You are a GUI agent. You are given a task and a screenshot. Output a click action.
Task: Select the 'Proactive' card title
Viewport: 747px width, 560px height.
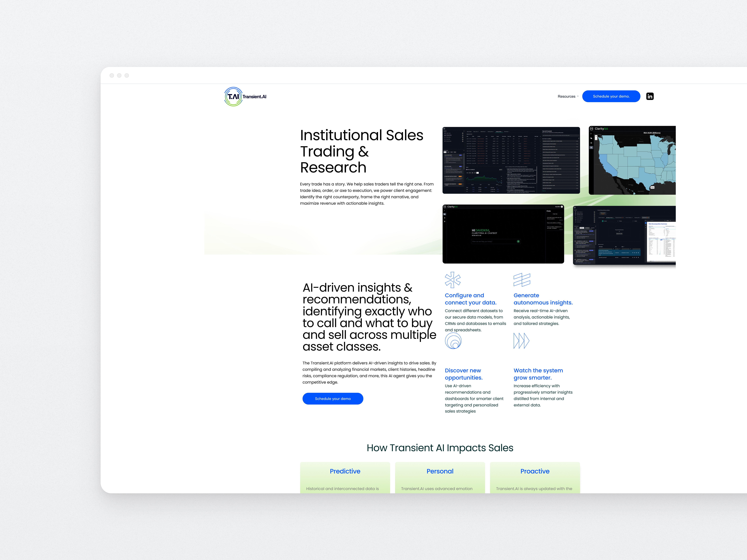tap(535, 471)
